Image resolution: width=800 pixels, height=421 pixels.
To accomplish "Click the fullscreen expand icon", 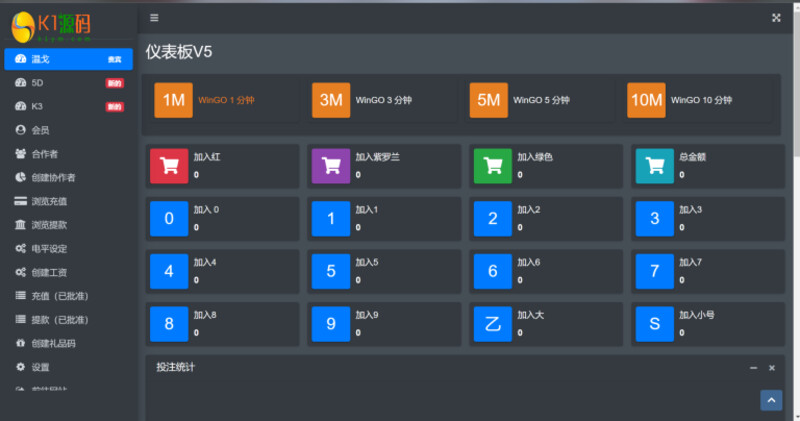I will click(776, 18).
